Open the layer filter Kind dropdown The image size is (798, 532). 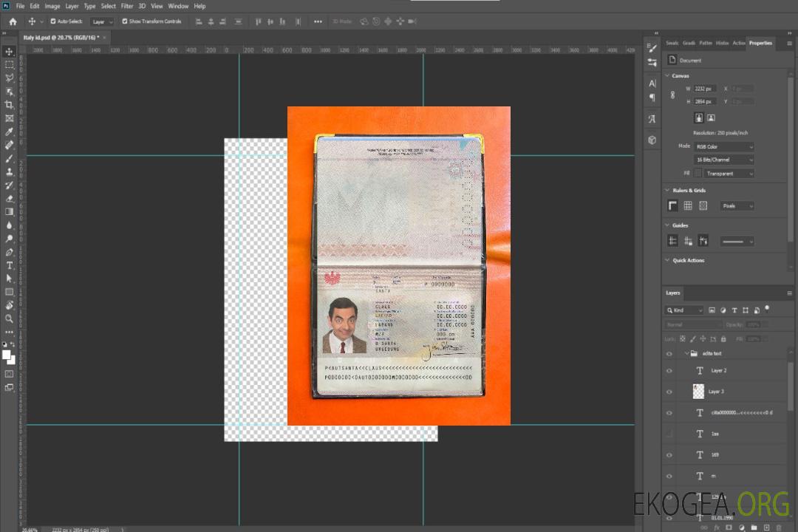tap(684, 310)
